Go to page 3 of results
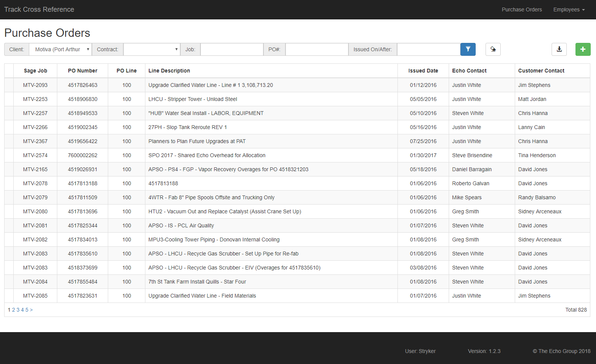 [18, 310]
